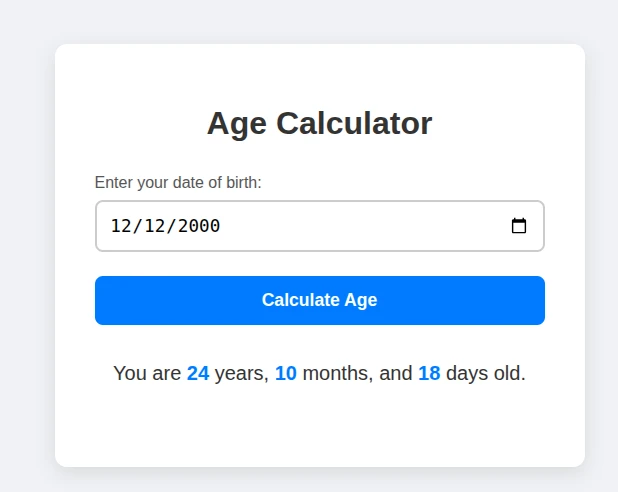Image resolution: width=618 pixels, height=492 pixels.
Task: Click the word "birth" in the field label
Action: pos(240,182)
